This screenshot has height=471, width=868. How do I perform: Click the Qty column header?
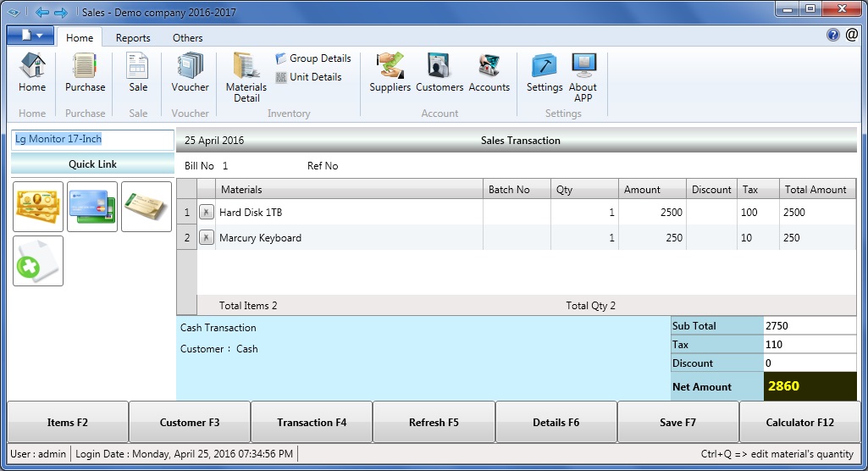point(584,189)
